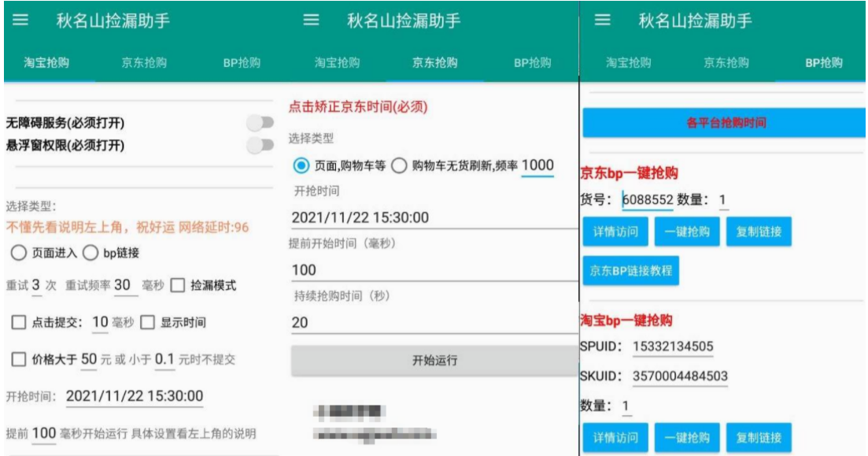Tap 详情访问 under 京东bp一键抢购
Image resolution: width=868 pixels, height=456 pixels.
click(615, 232)
